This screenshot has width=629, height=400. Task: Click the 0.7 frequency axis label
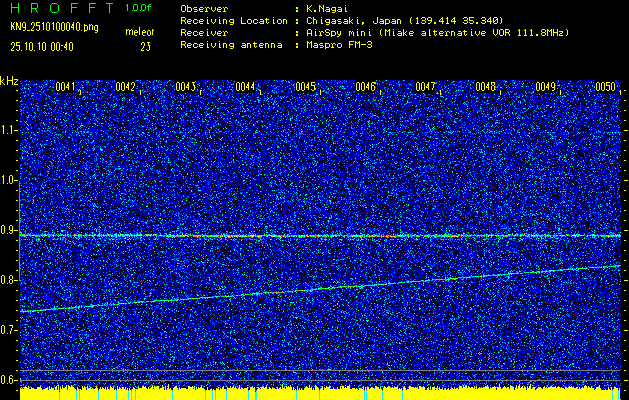(x=9, y=330)
